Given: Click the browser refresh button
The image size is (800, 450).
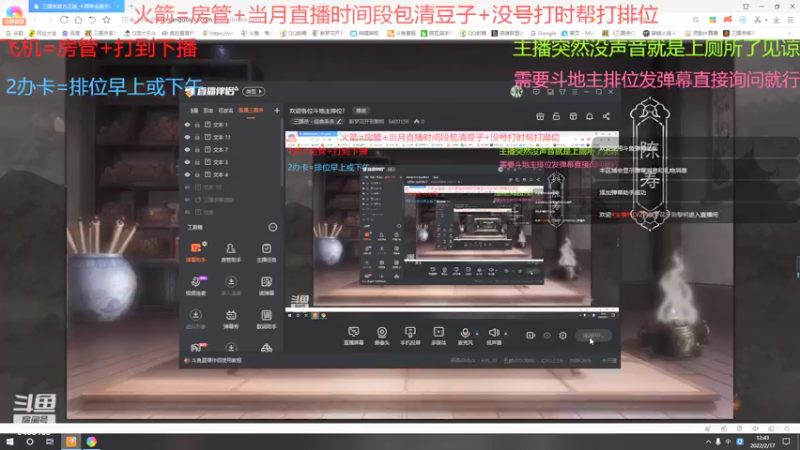Looking at the screenshot, I should point(64,20).
